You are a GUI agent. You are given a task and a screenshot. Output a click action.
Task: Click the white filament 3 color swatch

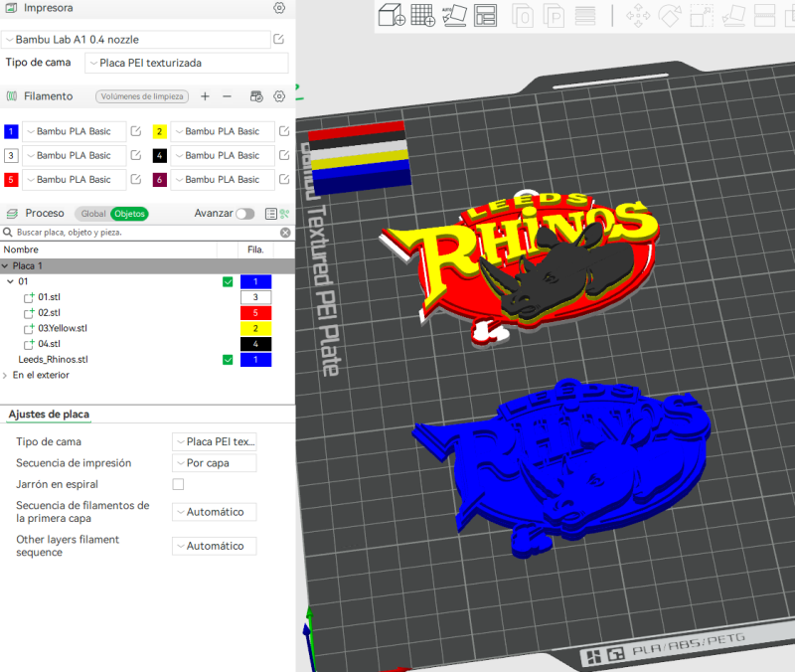pyautogui.click(x=11, y=156)
